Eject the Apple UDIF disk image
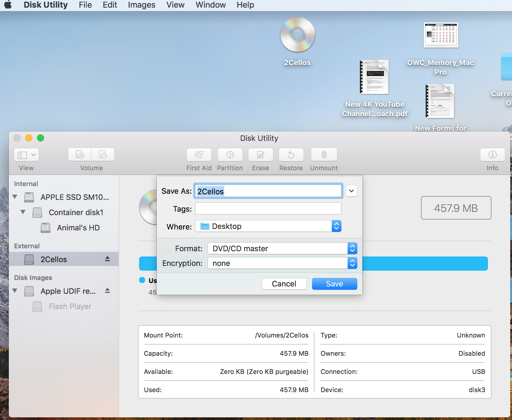The width and height of the screenshot is (512, 420). click(x=107, y=291)
